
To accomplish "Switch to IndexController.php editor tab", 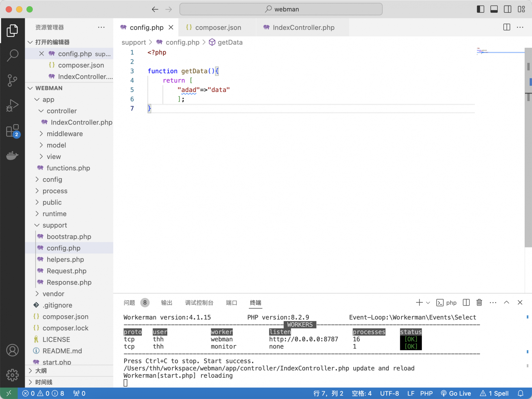I will [x=303, y=27].
